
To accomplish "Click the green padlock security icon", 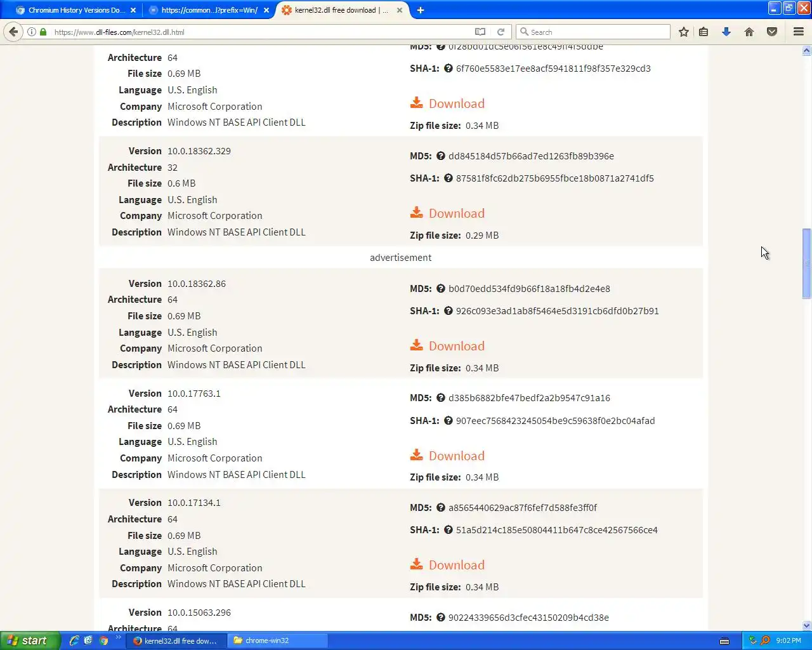I will point(43,32).
